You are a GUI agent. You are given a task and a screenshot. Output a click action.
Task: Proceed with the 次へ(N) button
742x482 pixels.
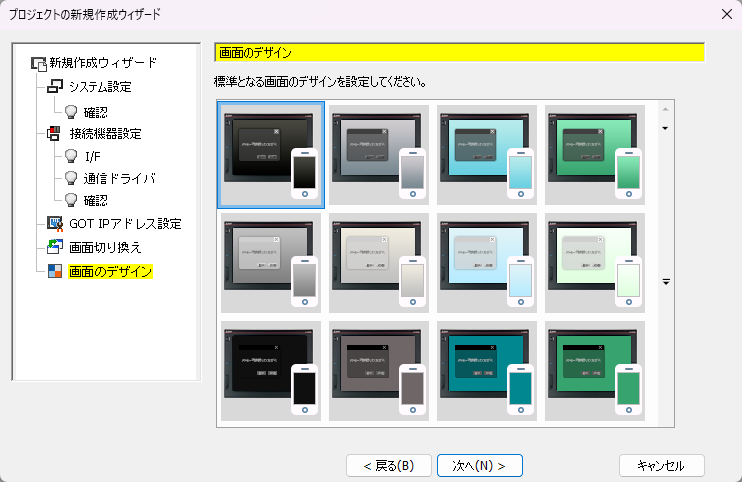click(479, 465)
